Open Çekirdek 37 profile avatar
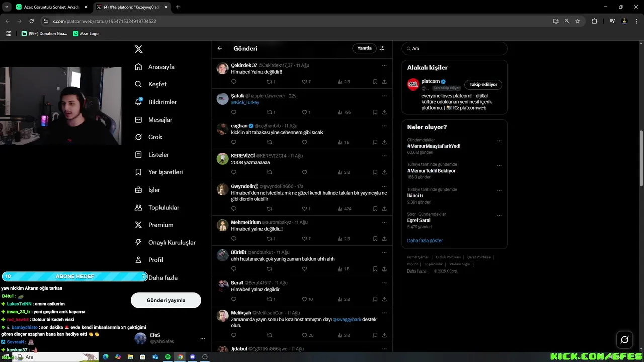Screen dimensions: 644x362 tap(222, 68)
